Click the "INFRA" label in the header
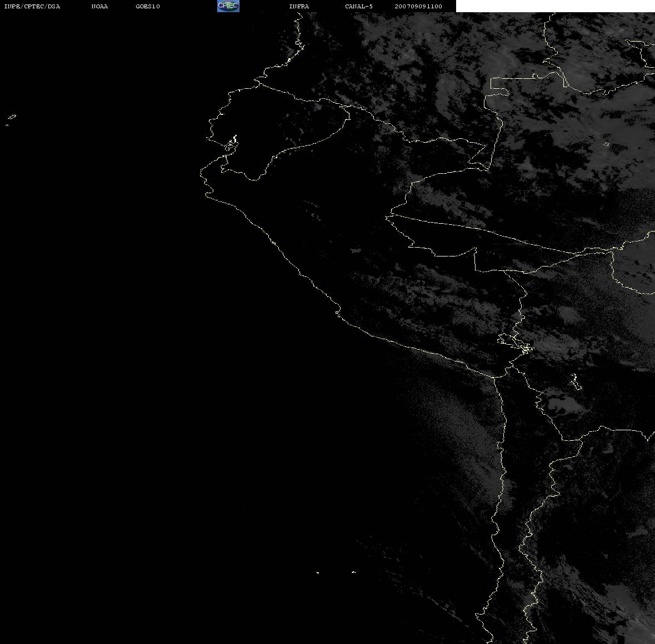The image size is (655, 644). [x=299, y=6]
